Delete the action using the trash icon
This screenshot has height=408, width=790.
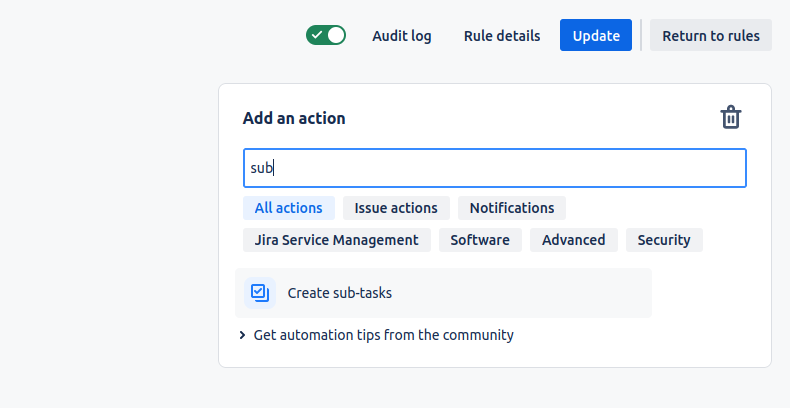click(x=731, y=118)
